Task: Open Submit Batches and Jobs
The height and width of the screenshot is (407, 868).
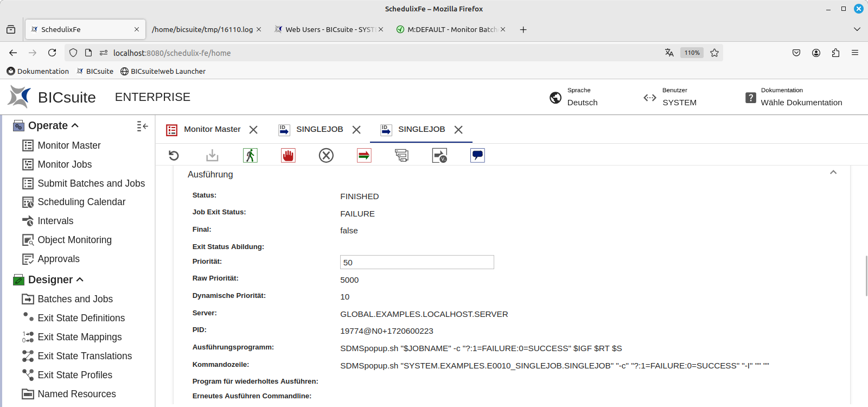Action: point(91,183)
